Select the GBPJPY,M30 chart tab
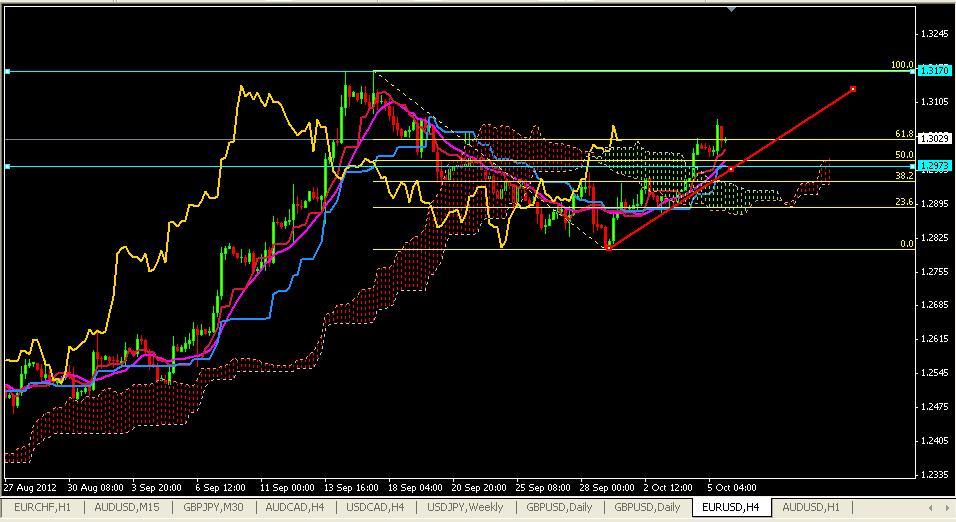956x522 pixels. 213,507
